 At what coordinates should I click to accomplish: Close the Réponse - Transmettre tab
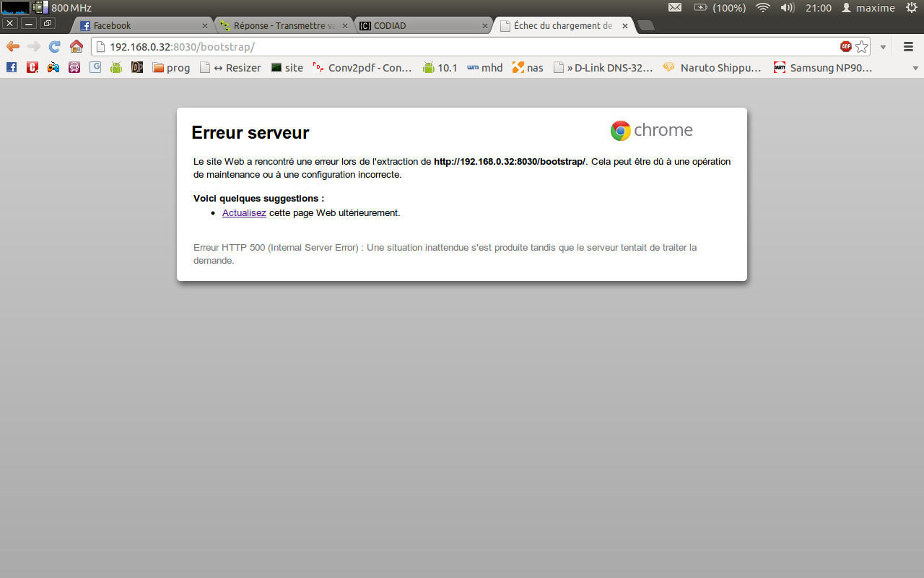(344, 26)
